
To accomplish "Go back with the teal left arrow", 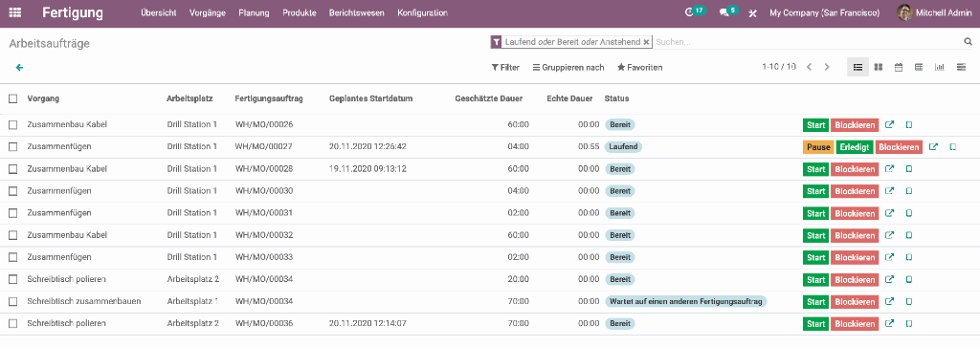I will (19, 68).
